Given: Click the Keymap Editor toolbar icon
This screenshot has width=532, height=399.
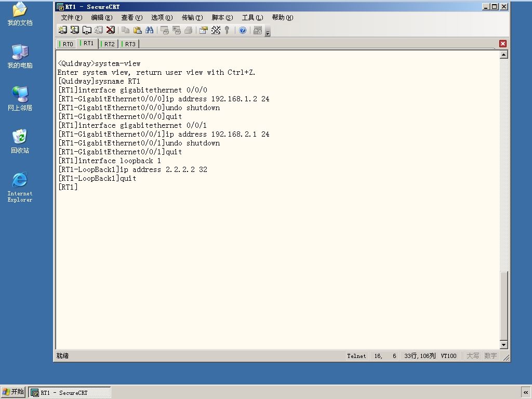Looking at the screenshot, I should pyautogui.click(x=216, y=30).
